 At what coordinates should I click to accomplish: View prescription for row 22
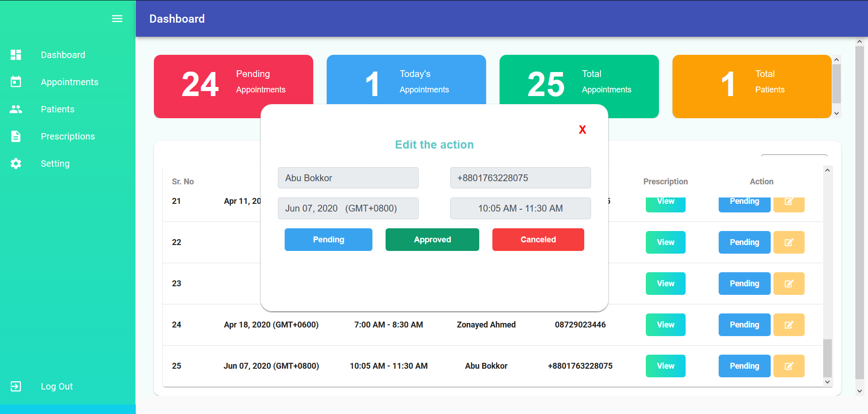coord(666,242)
